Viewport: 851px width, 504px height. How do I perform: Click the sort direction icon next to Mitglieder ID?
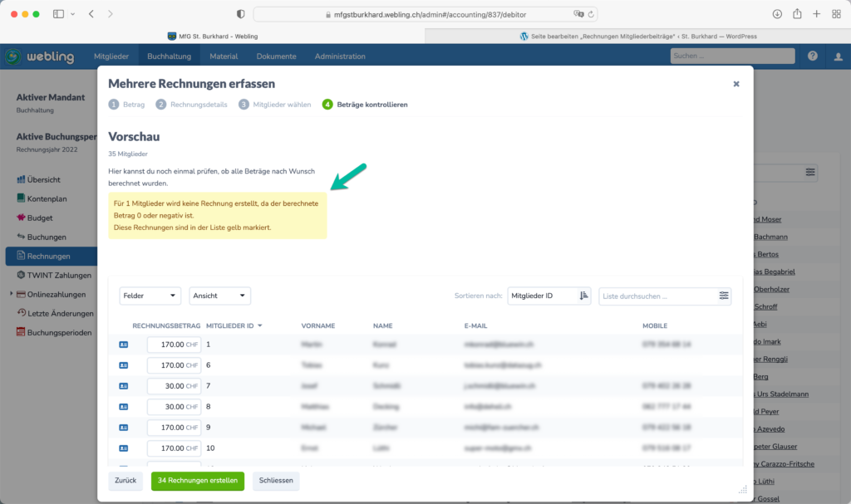(x=583, y=296)
